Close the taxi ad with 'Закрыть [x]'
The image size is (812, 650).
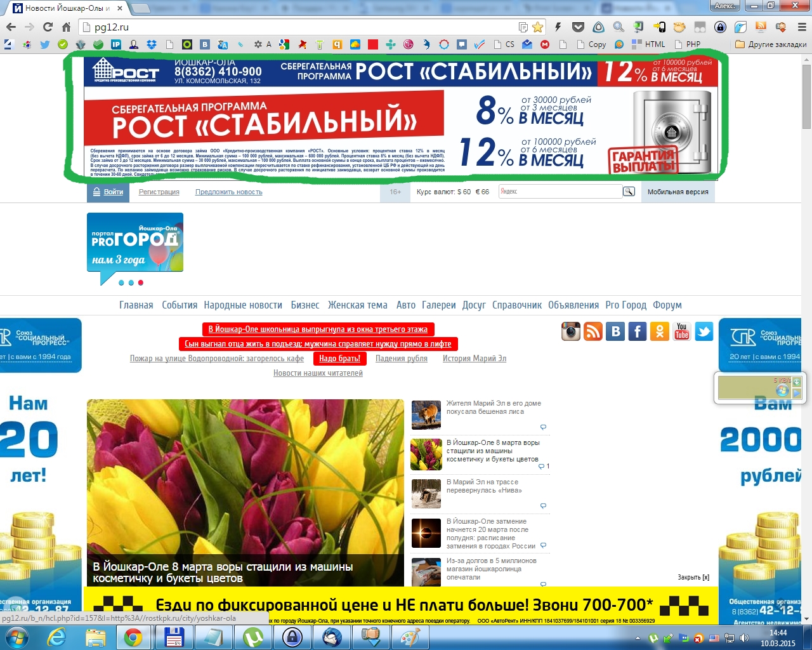pos(693,577)
